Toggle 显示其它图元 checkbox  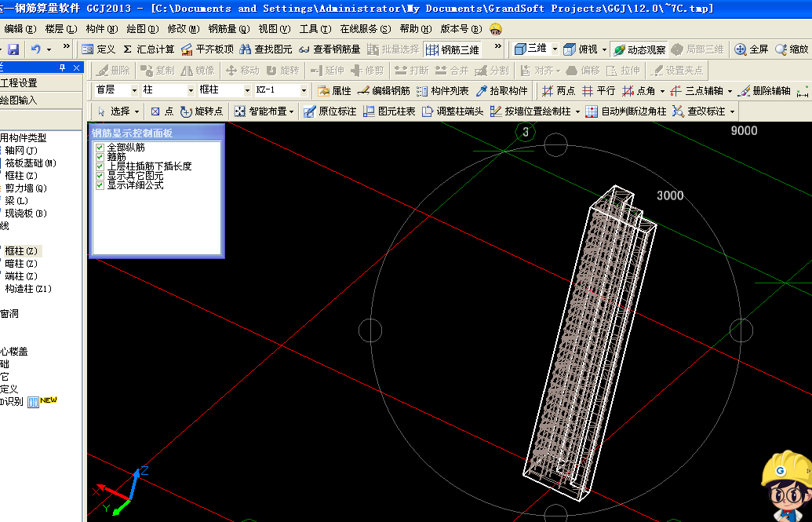point(100,176)
